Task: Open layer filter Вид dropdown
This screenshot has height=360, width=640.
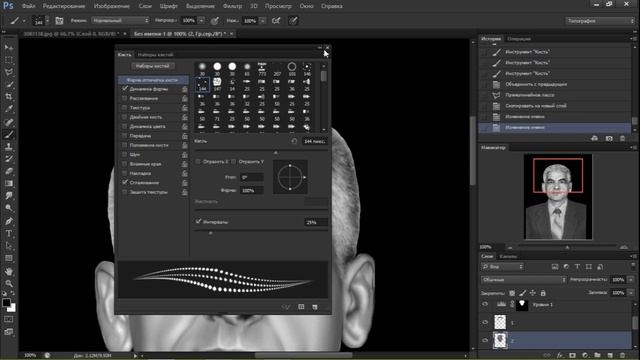Action: coord(503,267)
